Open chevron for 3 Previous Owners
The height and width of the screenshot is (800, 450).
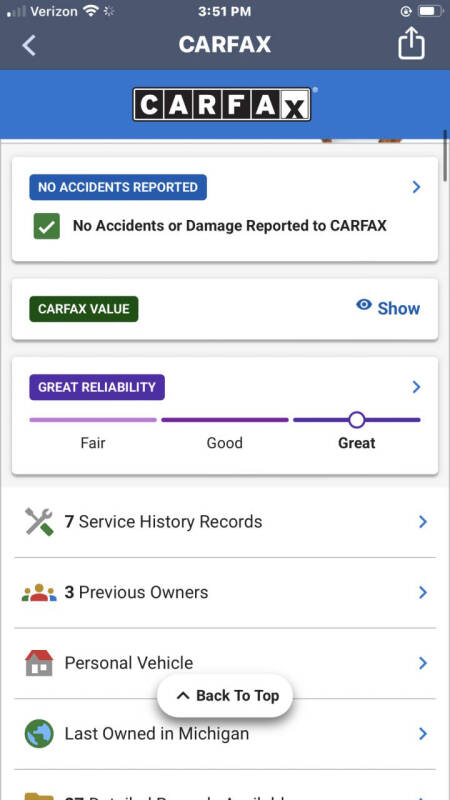pos(422,592)
